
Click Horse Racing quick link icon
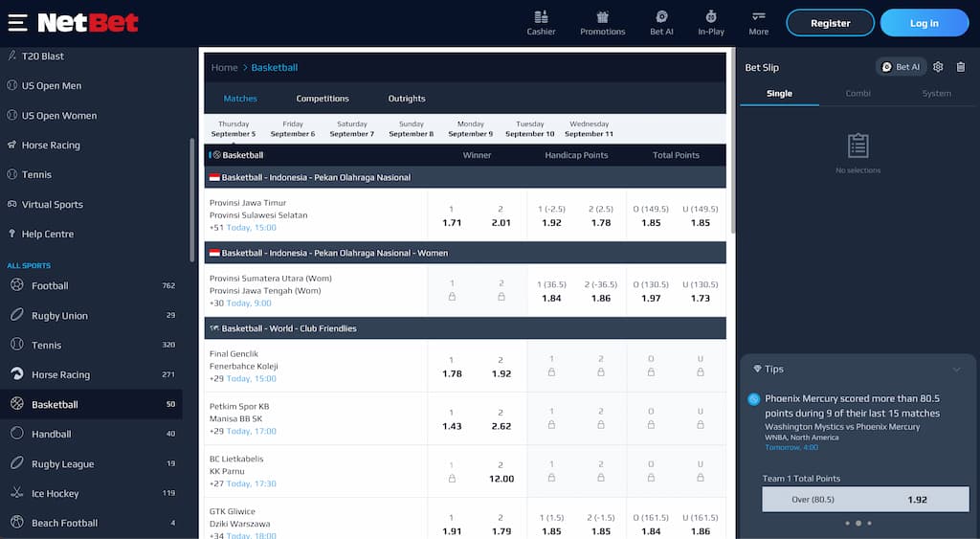[x=11, y=146]
